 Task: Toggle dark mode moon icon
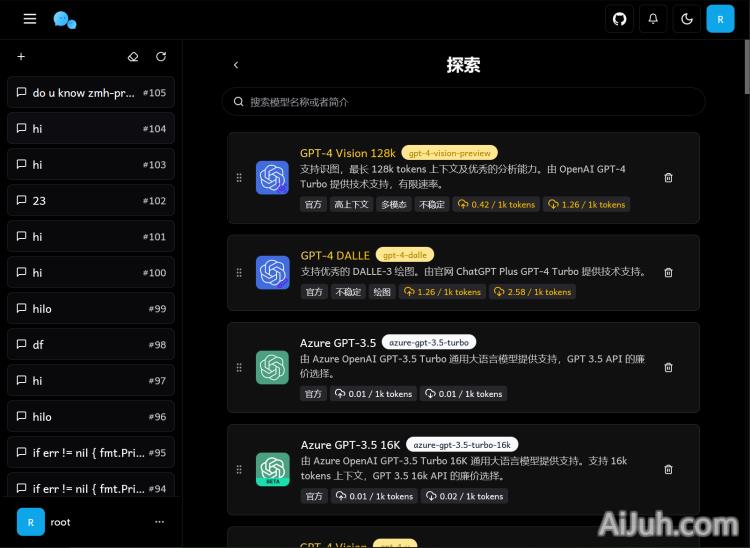coord(687,19)
